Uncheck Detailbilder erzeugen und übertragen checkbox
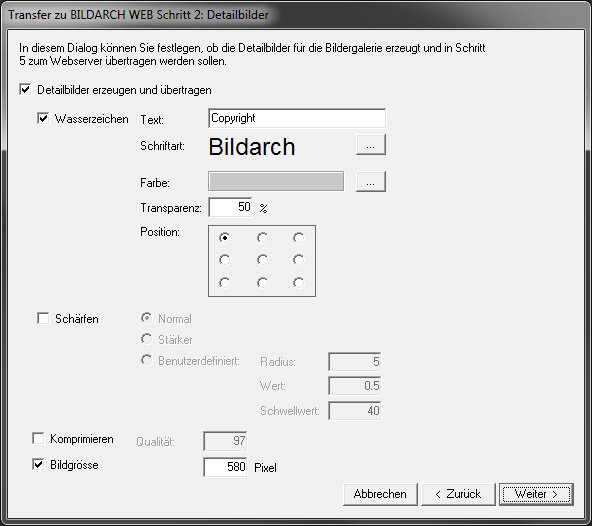This screenshot has width=592, height=526. (x=25, y=90)
